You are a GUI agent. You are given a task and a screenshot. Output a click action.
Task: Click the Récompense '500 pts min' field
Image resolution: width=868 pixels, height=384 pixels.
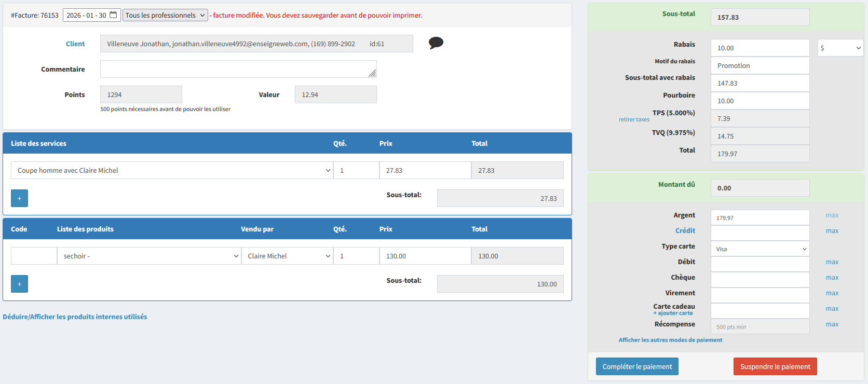(760, 326)
